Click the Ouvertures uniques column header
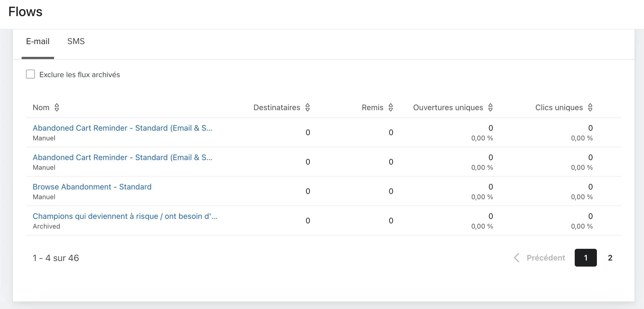 coord(448,107)
